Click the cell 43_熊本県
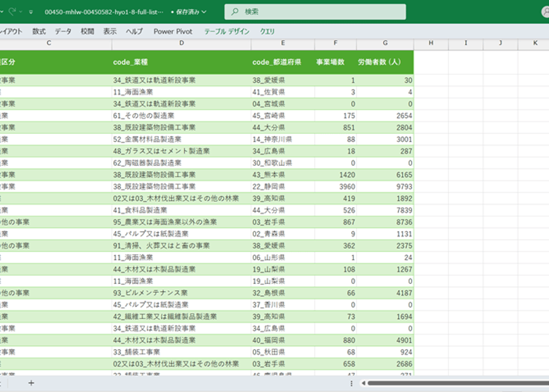The image size is (549, 392). (x=283, y=175)
